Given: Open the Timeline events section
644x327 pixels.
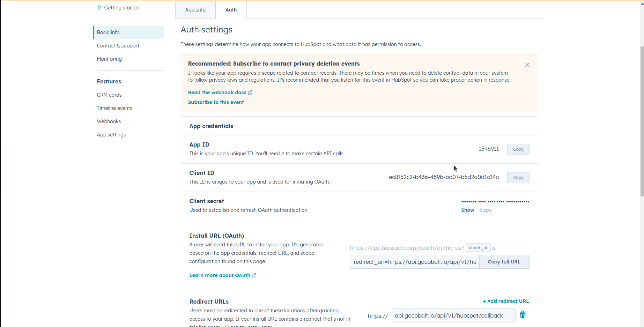Looking at the screenshot, I should (x=114, y=108).
